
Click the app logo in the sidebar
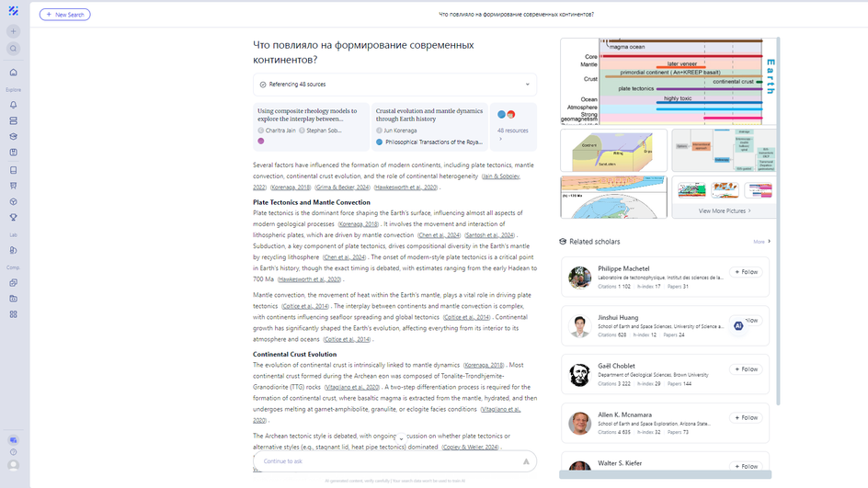pos(13,10)
